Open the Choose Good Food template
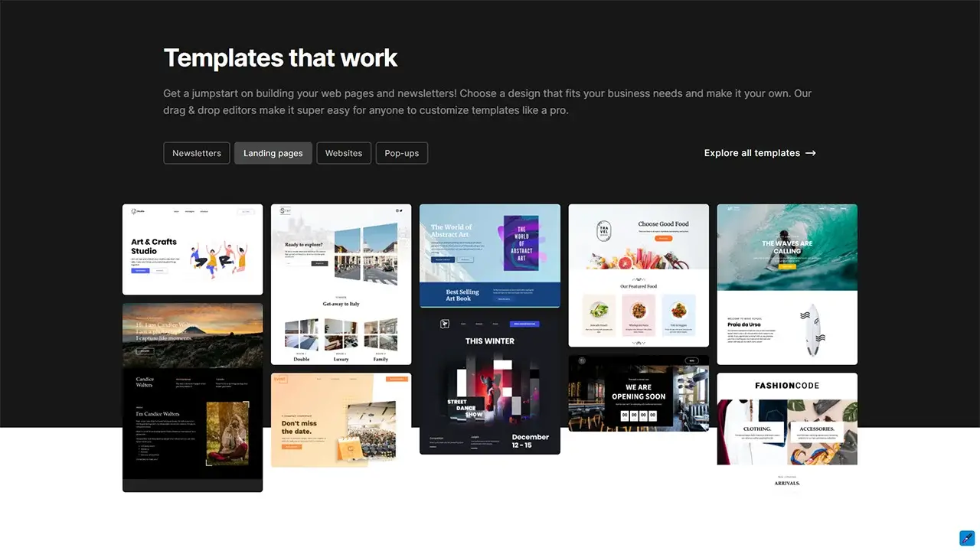The height and width of the screenshot is (551, 980). (639, 275)
